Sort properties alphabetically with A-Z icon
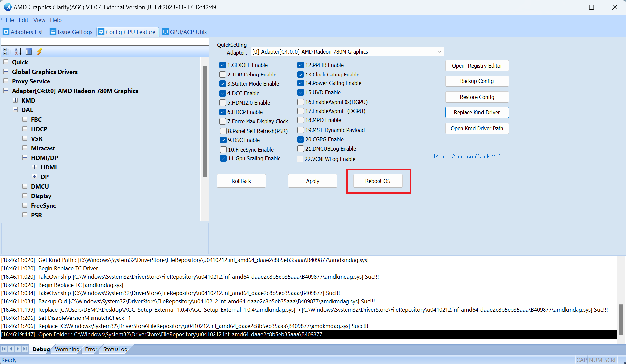 point(18,52)
